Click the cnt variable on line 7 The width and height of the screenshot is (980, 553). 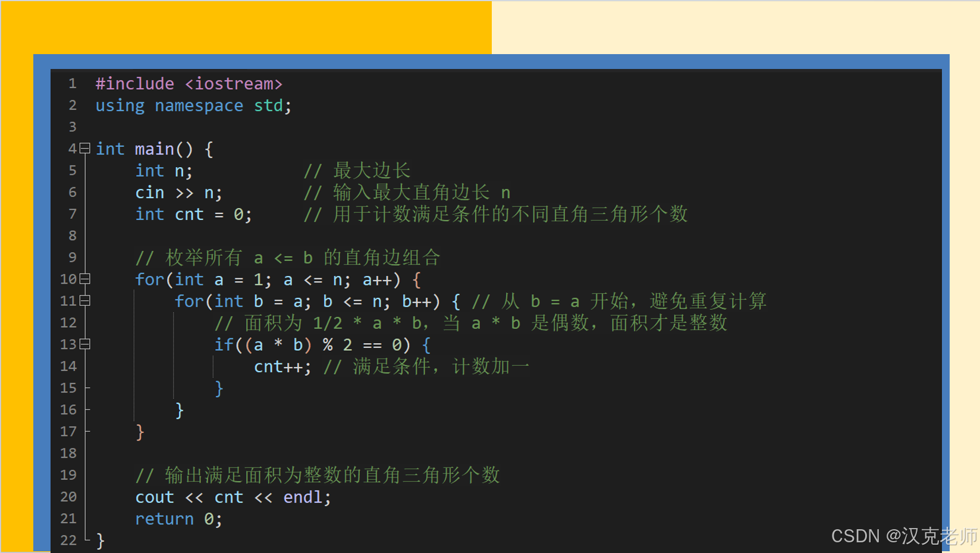[189, 213]
